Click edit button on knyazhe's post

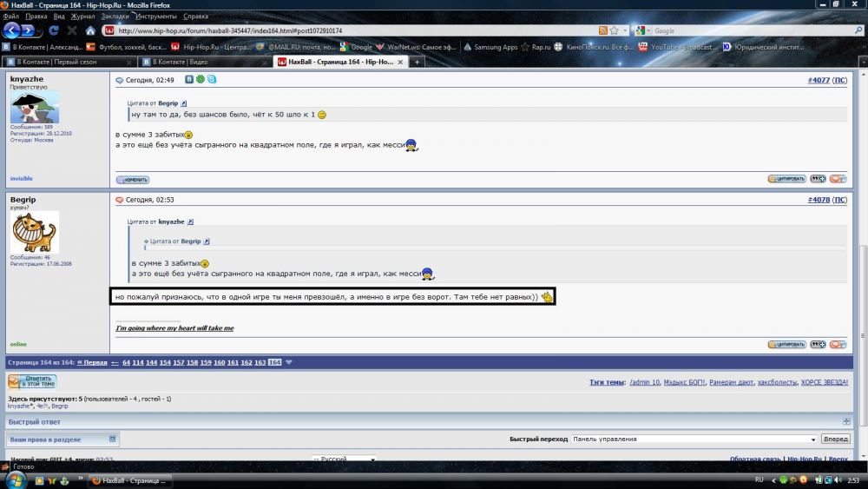click(x=133, y=180)
